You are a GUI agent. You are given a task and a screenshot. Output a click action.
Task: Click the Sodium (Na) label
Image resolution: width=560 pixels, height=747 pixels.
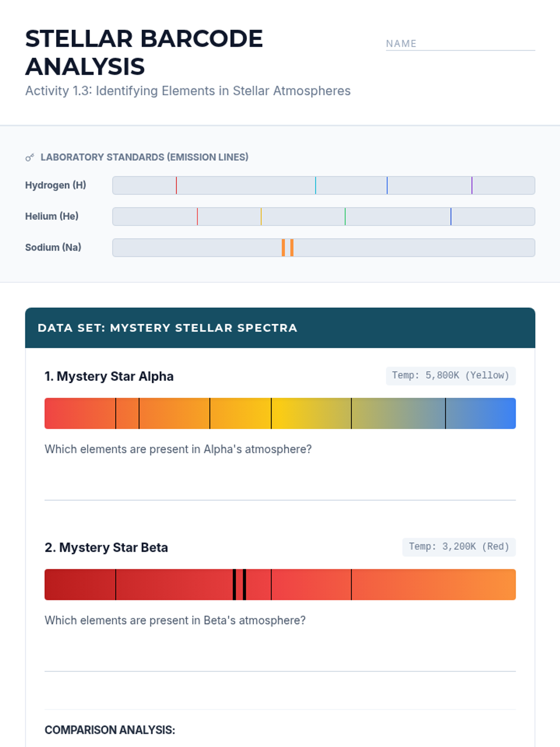[53, 247]
